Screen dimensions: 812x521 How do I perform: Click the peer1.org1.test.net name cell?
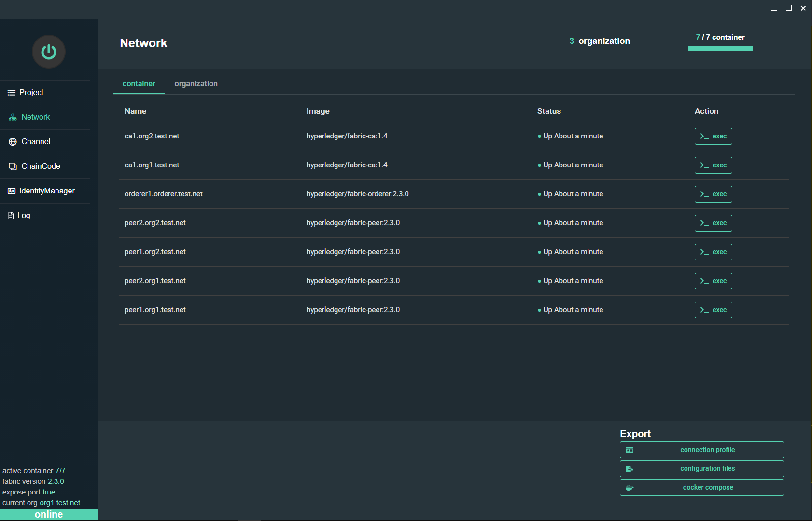[x=155, y=310]
